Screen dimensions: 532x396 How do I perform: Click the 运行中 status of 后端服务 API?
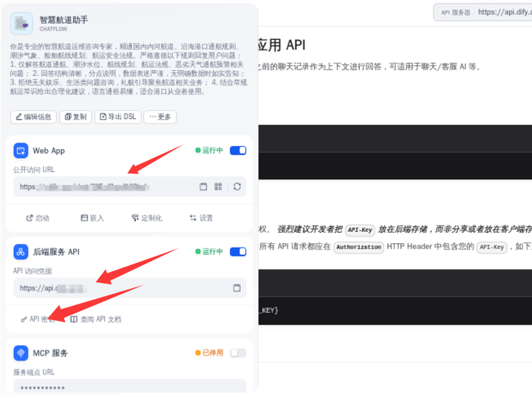tap(209, 251)
